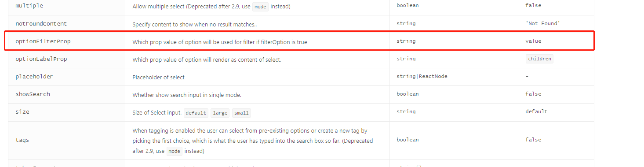Screen dimensions: 644x167
Task: Click the 'small' size code tag
Action: (241, 113)
